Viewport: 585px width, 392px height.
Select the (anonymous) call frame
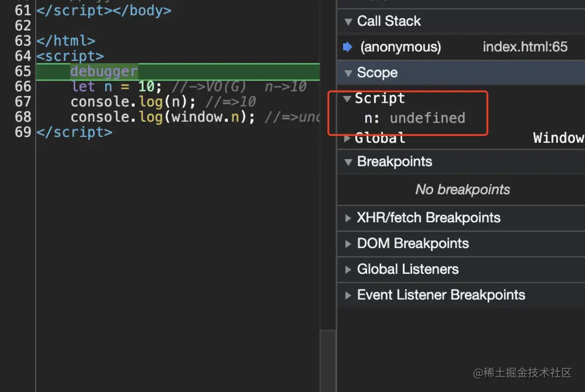click(x=400, y=47)
